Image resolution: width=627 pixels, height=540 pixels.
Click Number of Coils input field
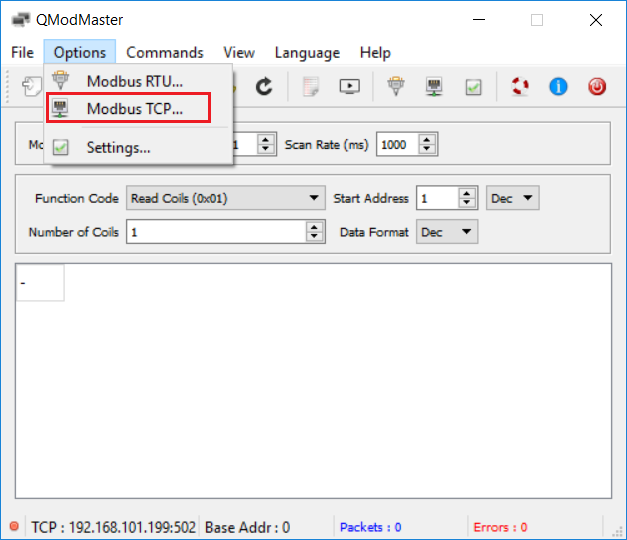(216, 232)
